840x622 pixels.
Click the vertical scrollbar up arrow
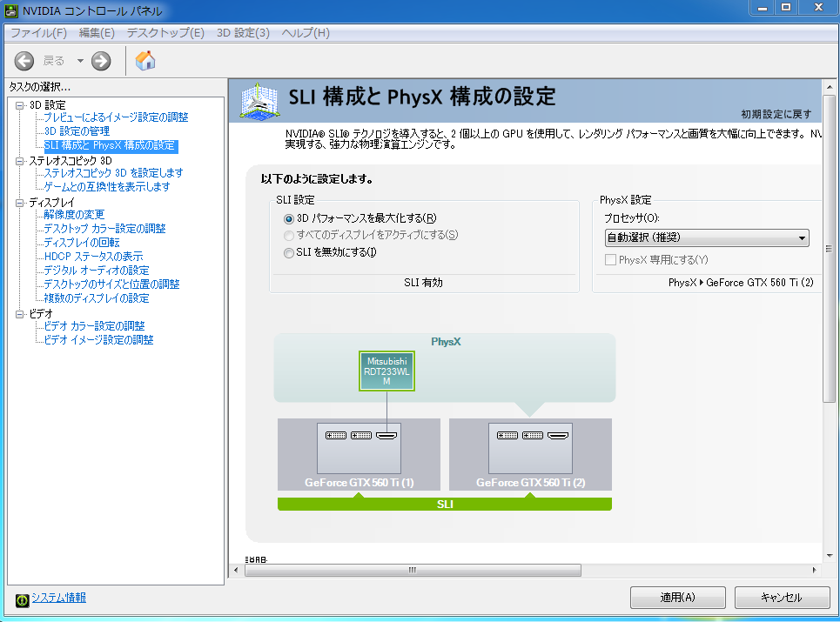(830, 87)
